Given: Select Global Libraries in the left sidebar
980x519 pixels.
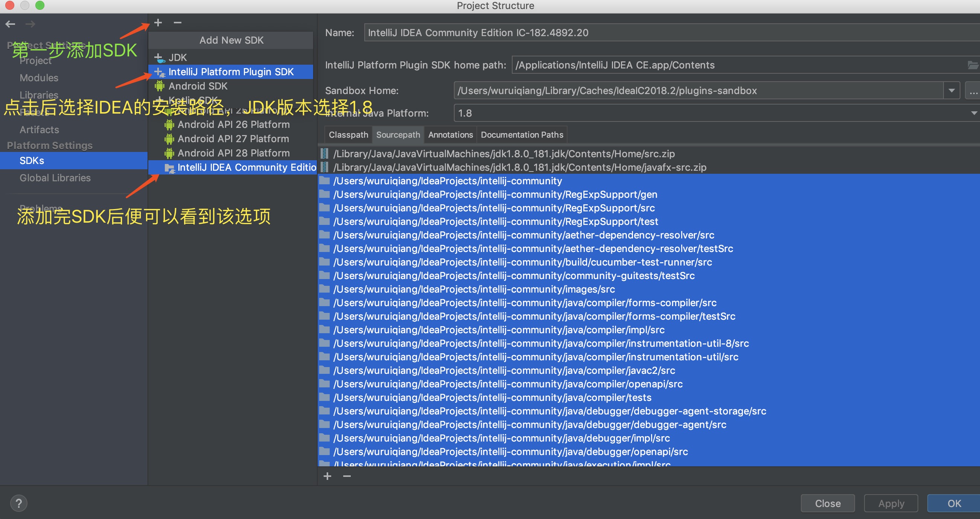Looking at the screenshot, I should 55,178.
